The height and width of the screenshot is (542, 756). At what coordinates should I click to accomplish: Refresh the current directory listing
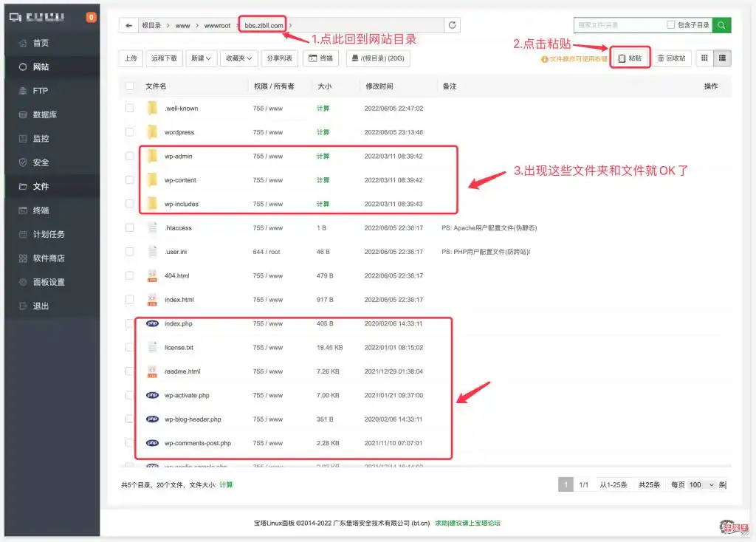point(453,25)
